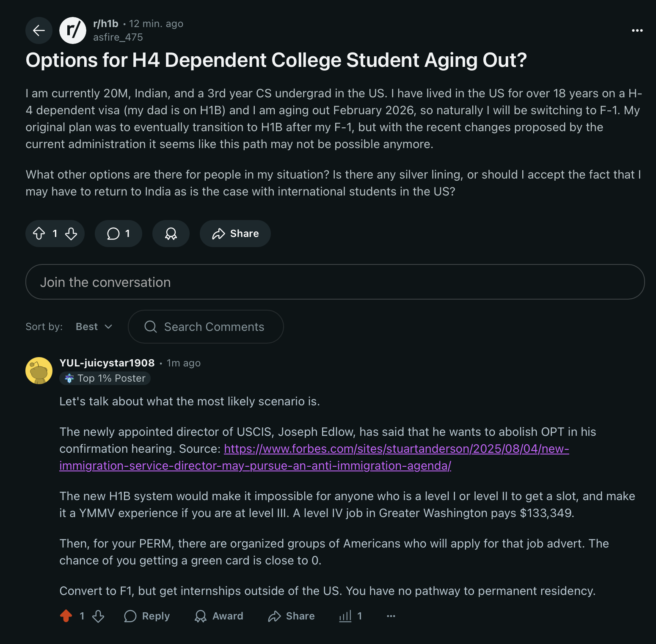This screenshot has height=644, width=656.
Task: Open the Sort by Best dropdown
Action: [94, 327]
